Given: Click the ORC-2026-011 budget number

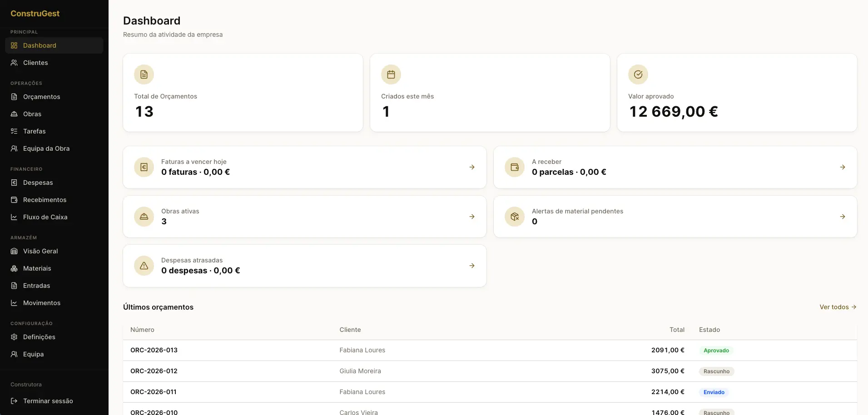Looking at the screenshot, I should (x=154, y=392).
